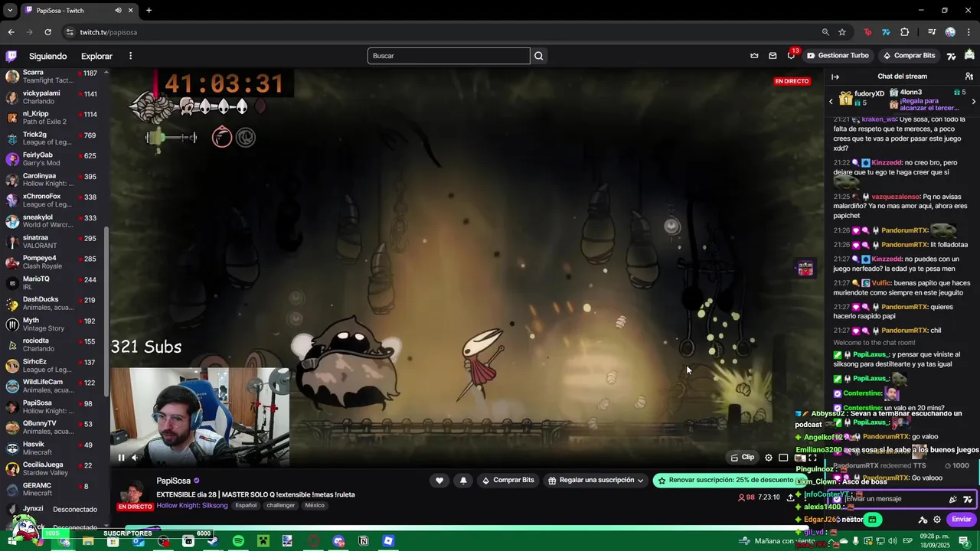Screen dimensions: 980x551
Task: Open browser extensions puzzle icon
Action: [x=905, y=32]
